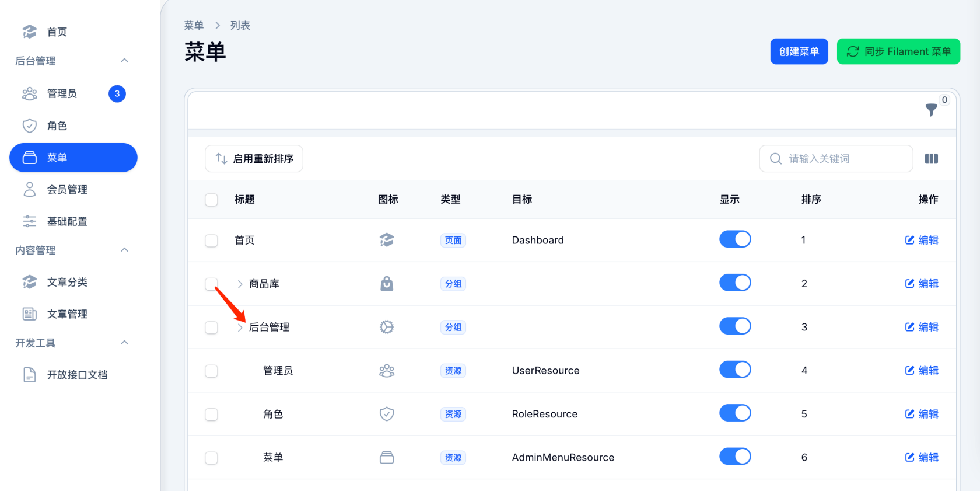Toggle off display switch for 首页
980x491 pixels.
(x=735, y=239)
